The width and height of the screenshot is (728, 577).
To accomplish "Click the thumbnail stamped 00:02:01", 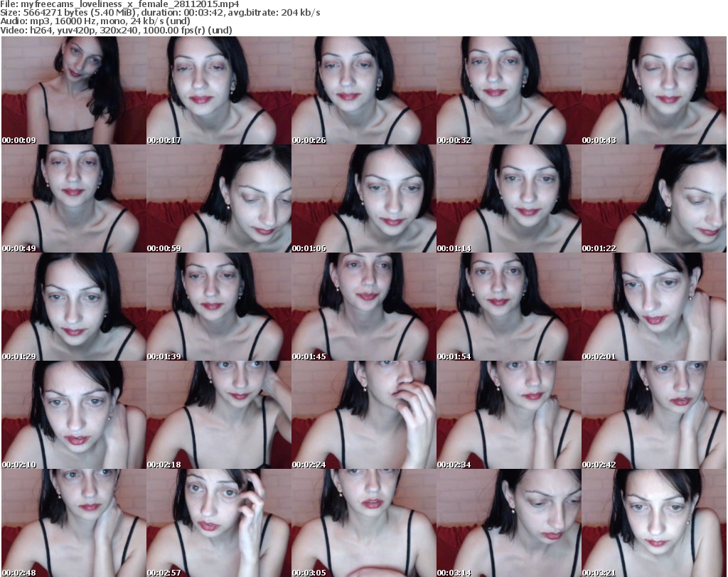I will tap(654, 307).
